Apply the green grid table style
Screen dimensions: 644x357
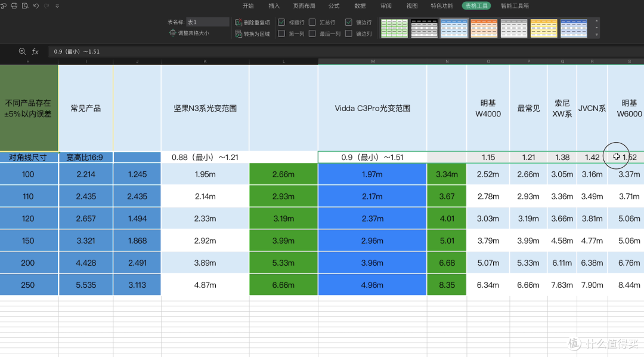(394, 29)
